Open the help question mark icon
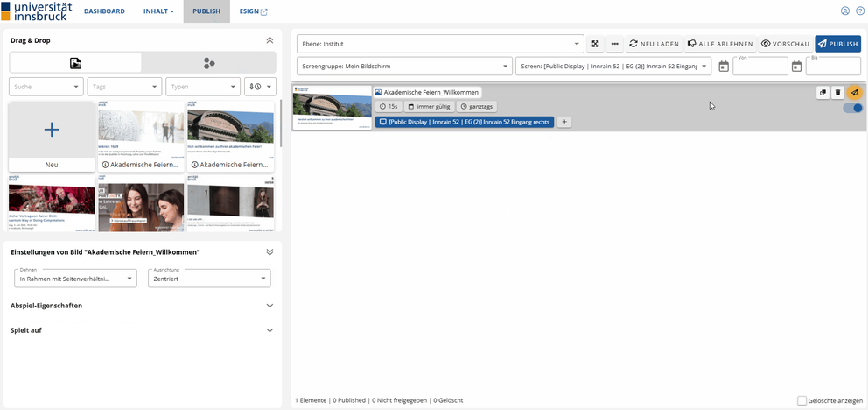 859,11
